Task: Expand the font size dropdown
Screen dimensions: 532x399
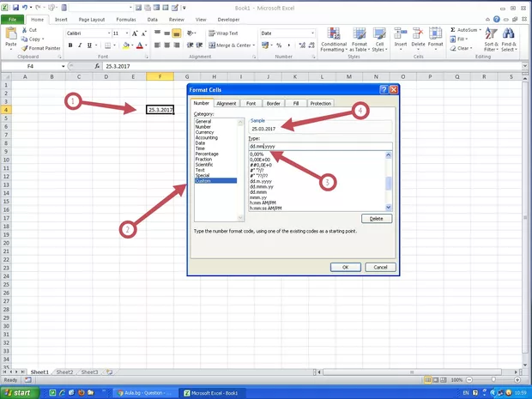Action: pyautogui.click(x=127, y=33)
